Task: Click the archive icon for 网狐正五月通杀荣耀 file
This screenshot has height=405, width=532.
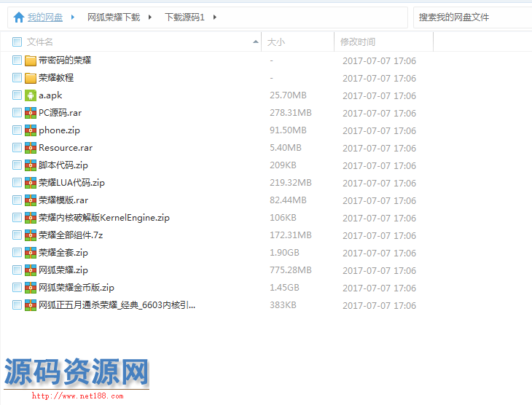Action: 31,305
